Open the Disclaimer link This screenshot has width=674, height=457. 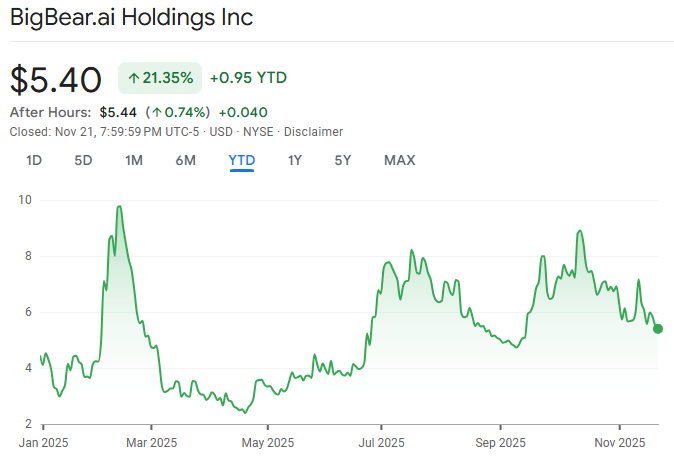pyautogui.click(x=313, y=132)
